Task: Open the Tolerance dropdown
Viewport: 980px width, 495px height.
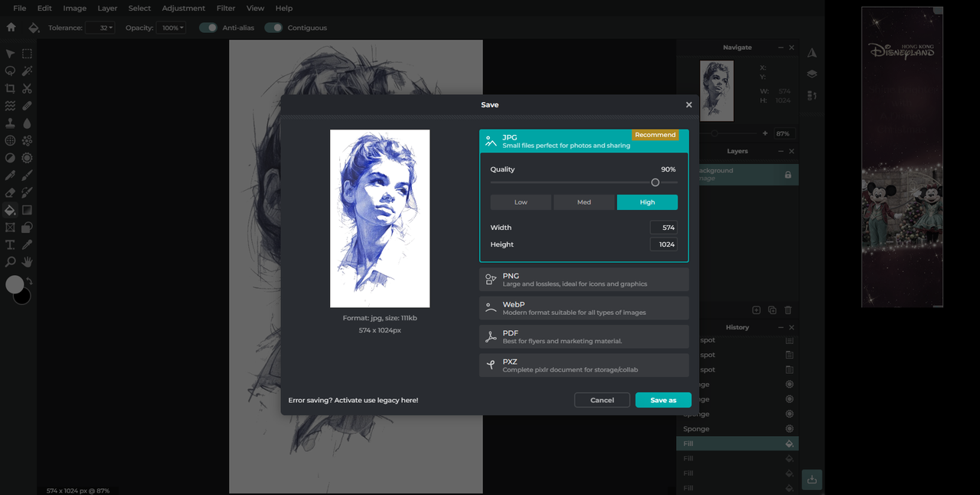Action: click(x=100, y=28)
